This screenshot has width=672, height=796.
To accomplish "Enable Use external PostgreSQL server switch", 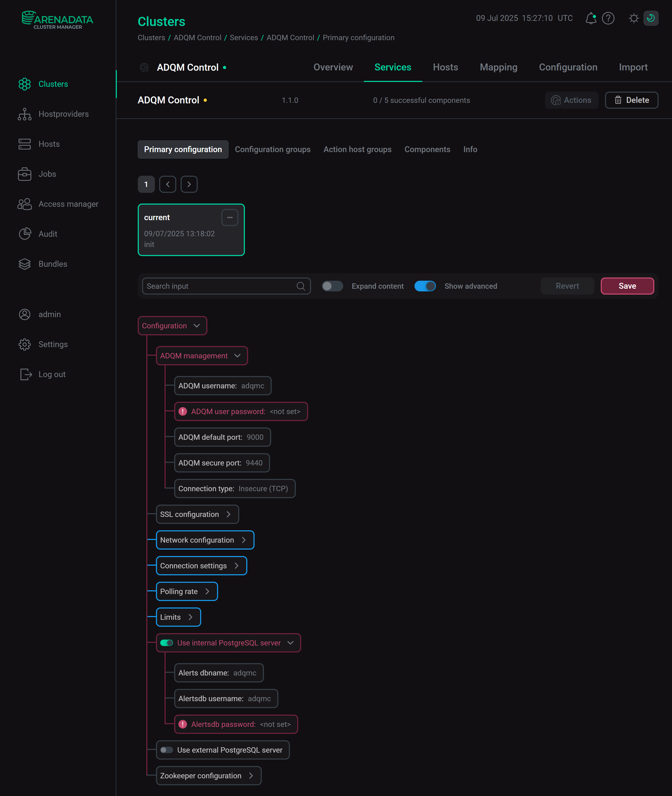I will 166,750.
